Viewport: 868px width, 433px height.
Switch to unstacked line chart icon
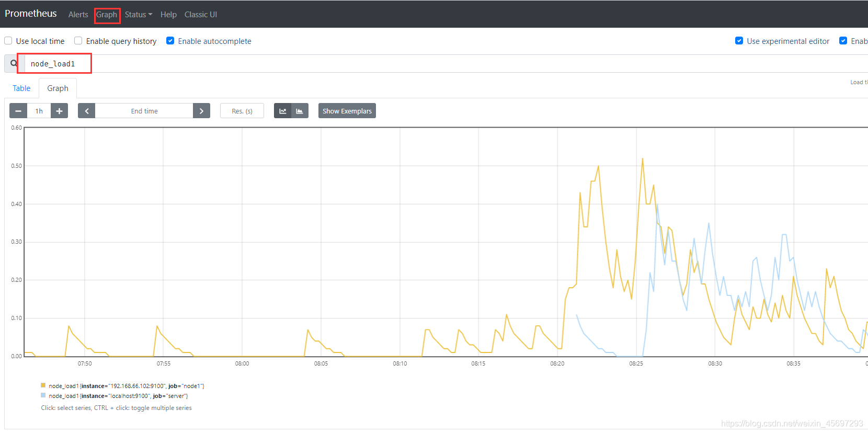(282, 111)
